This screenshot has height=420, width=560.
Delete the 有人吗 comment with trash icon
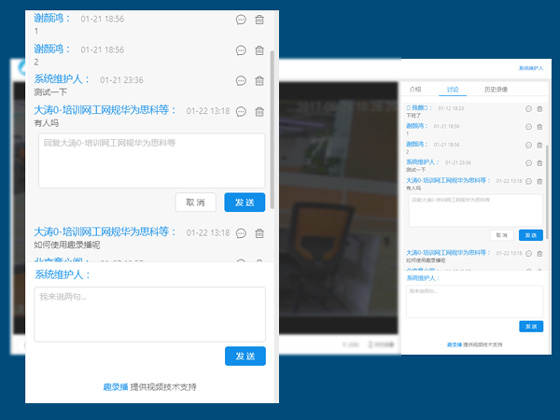pyautogui.click(x=260, y=112)
